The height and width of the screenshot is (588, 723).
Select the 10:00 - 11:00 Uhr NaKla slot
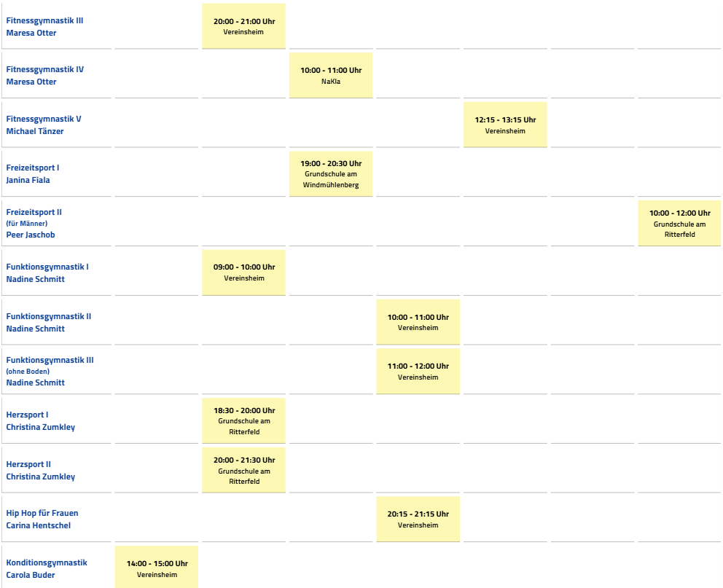click(331, 75)
